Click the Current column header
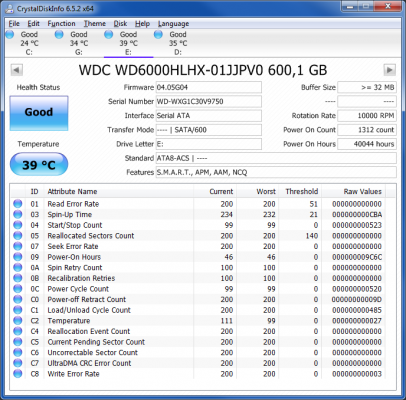 (215, 191)
